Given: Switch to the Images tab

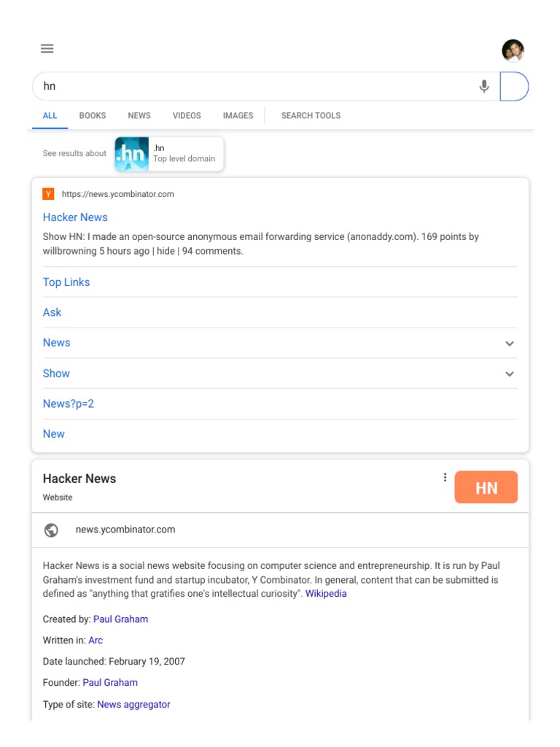Looking at the screenshot, I should (238, 116).
